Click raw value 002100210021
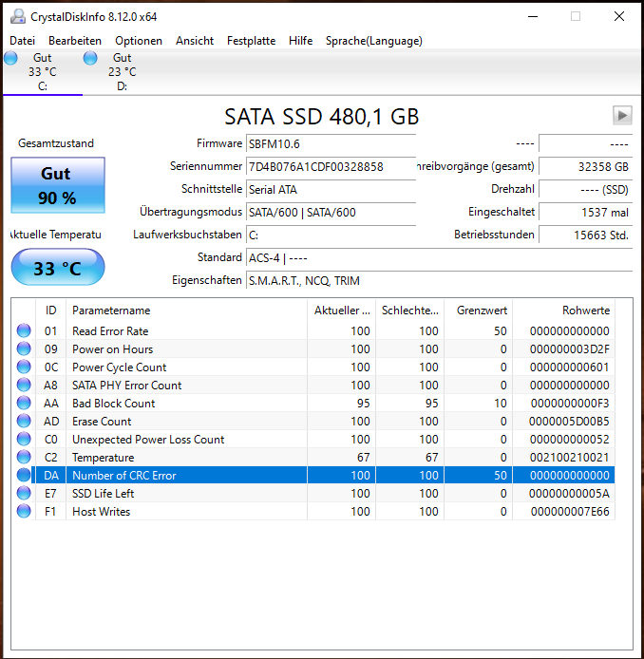This screenshot has width=644, height=659. [569, 458]
